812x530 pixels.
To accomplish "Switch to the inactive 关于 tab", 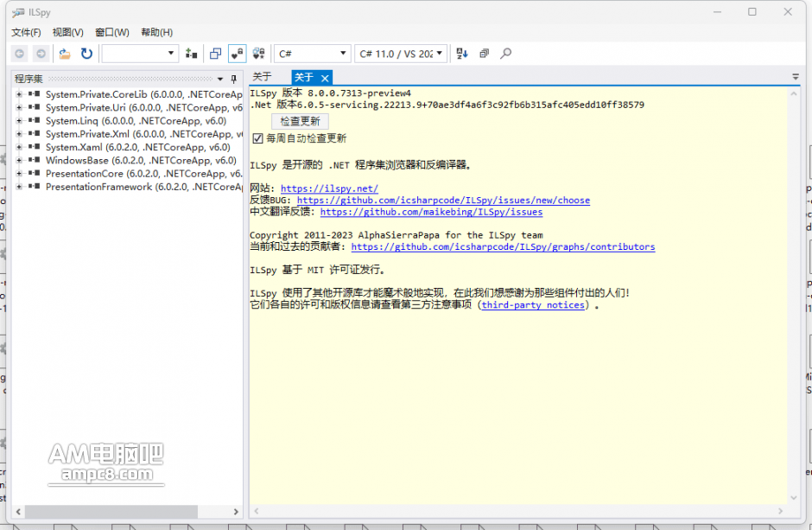I will click(x=262, y=77).
